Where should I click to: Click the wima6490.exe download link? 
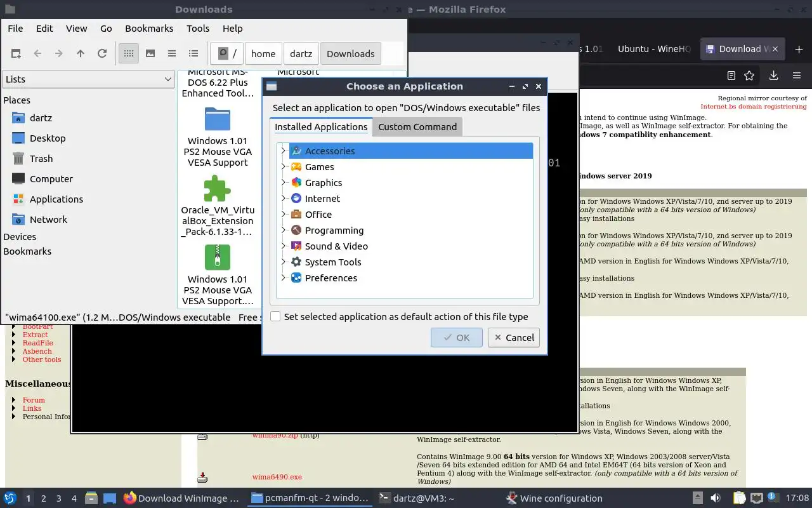[x=277, y=477]
